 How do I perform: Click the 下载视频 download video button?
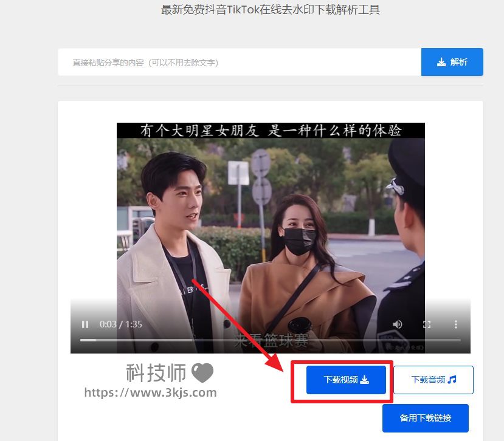click(346, 380)
